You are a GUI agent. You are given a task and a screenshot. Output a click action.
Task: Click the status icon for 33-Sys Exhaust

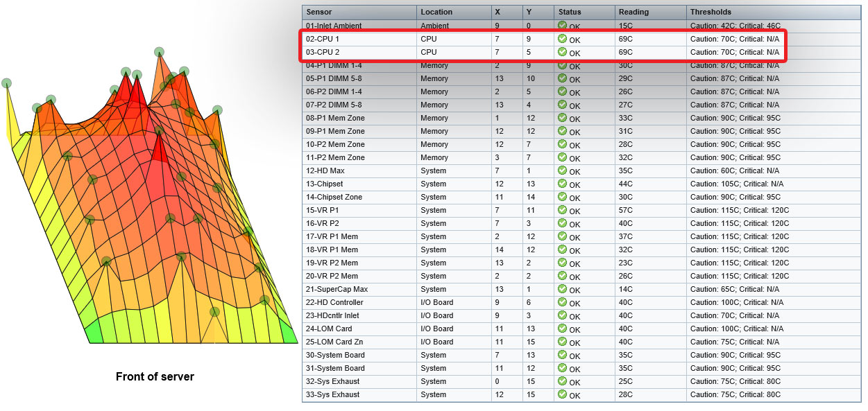pos(563,394)
